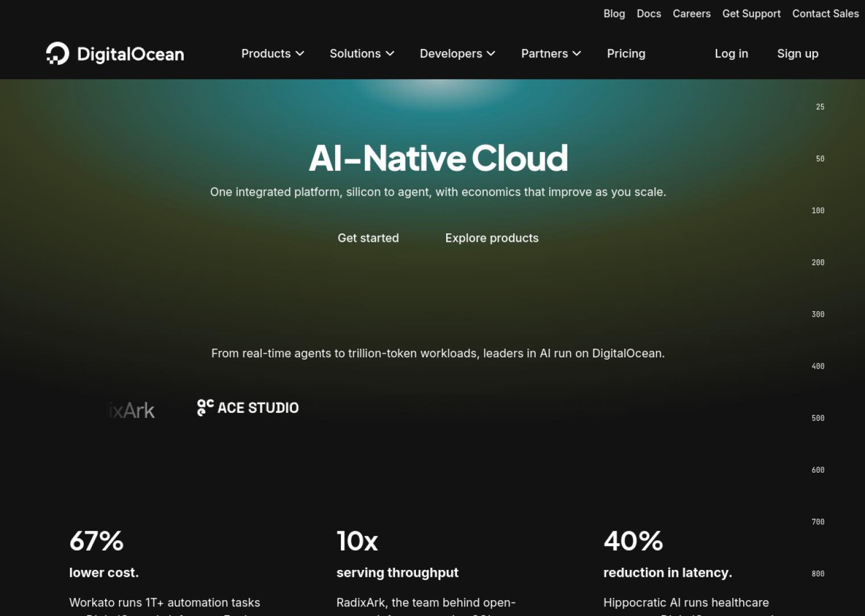Click 'Workato runs 1T+ automation tasks' text
Image resolution: width=865 pixels, height=616 pixels.
[164, 602]
